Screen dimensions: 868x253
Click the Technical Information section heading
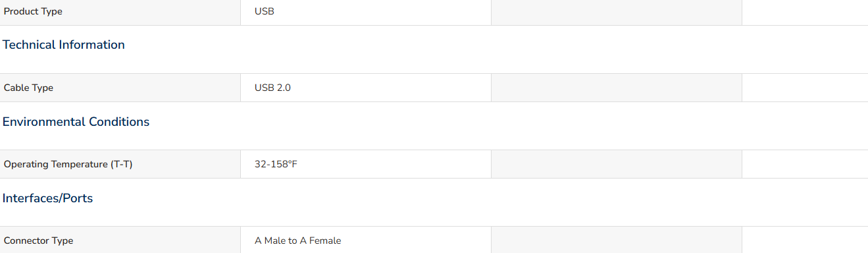(x=64, y=45)
